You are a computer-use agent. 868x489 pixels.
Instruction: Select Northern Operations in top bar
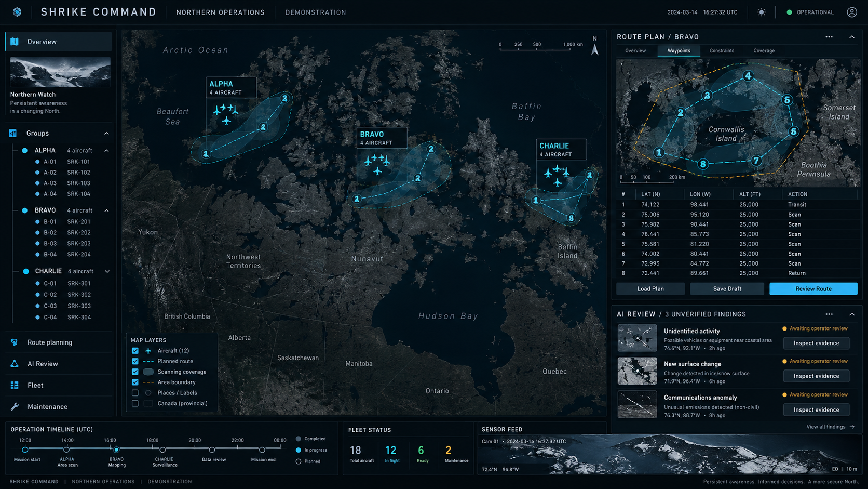[220, 12]
